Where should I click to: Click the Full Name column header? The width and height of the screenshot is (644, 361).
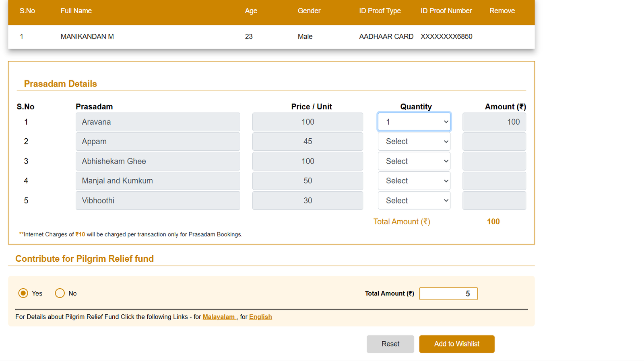pyautogui.click(x=76, y=11)
